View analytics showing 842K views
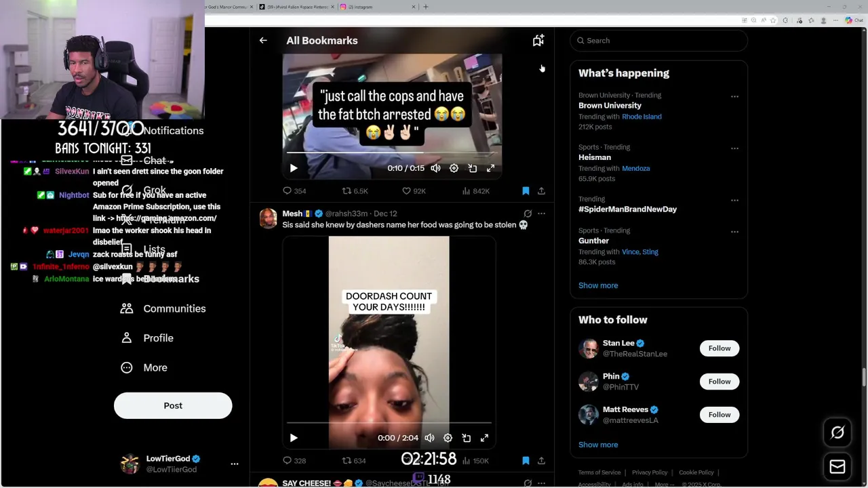The height and width of the screenshot is (488, 868). pyautogui.click(x=475, y=191)
